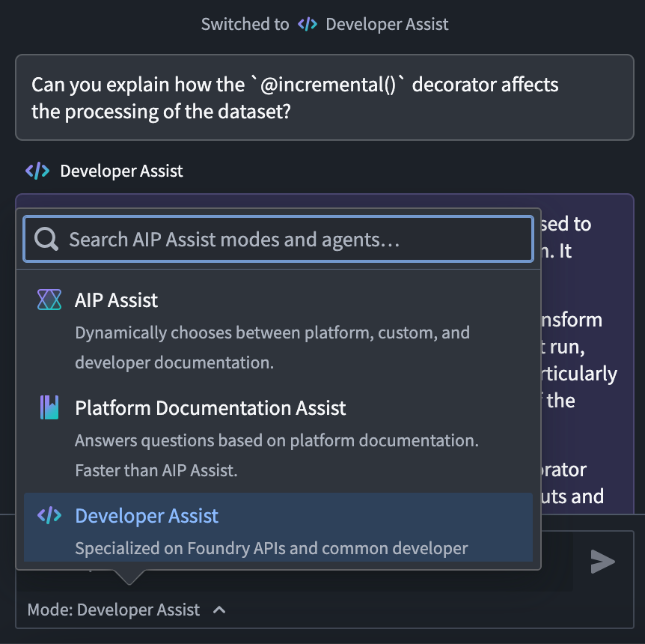Select the AIP Assist mode
645x644 pixels.
pyautogui.click(x=278, y=331)
